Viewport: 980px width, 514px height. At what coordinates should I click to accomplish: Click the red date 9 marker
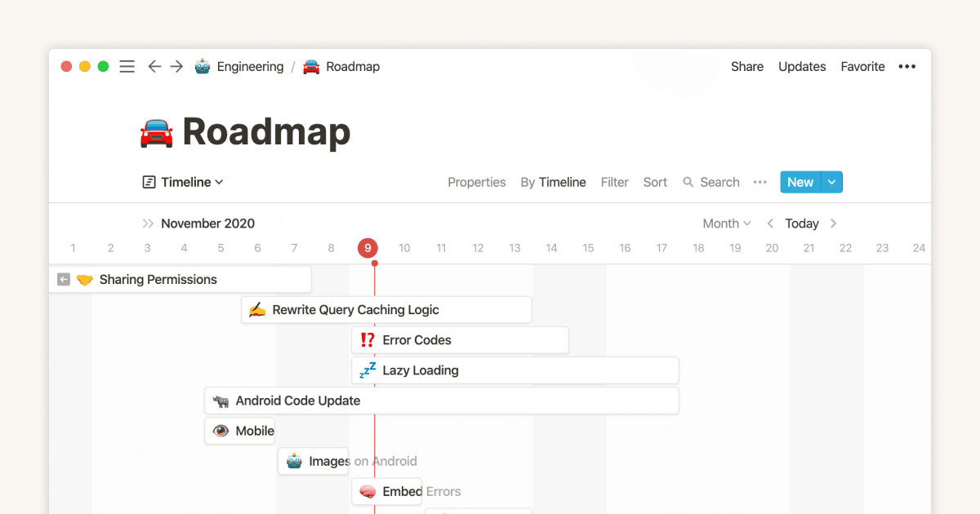(x=367, y=248)
